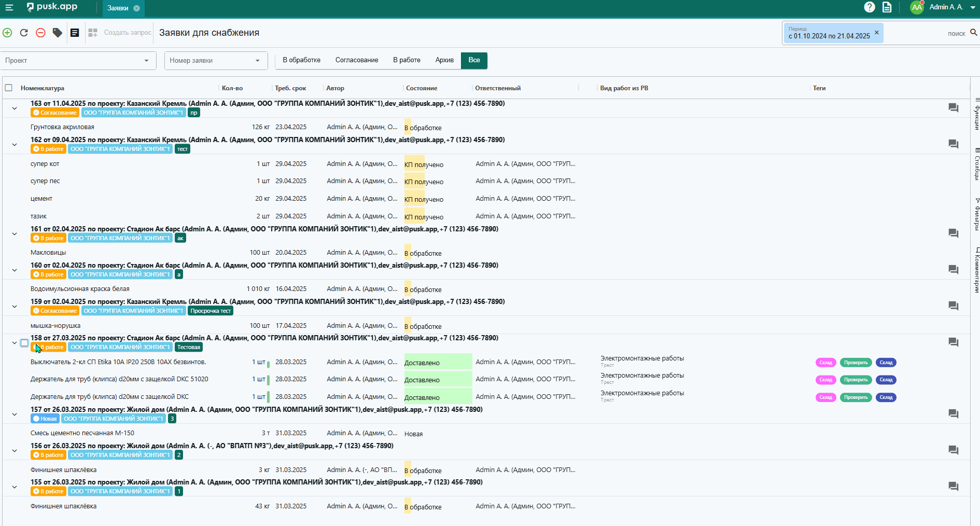Click Доставлено status on Выключатель row
The image size is (980, 526).
click(438, 363)
